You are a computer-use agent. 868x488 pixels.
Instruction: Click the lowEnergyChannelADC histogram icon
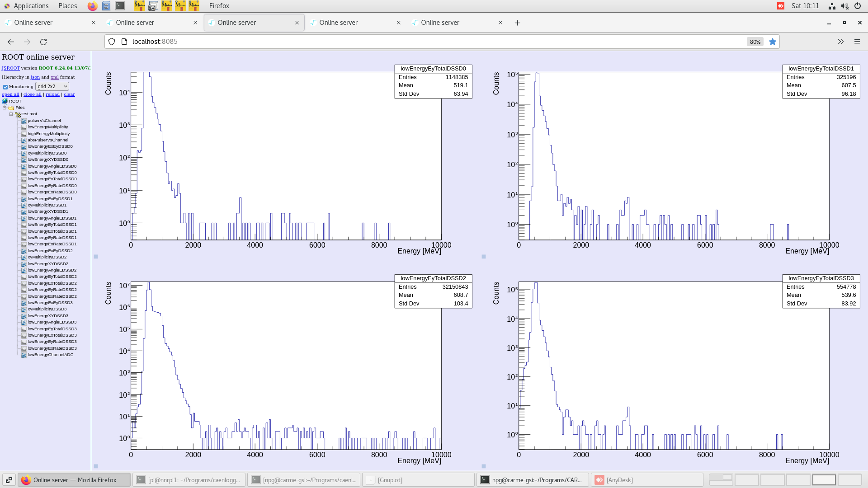(24, 355)
